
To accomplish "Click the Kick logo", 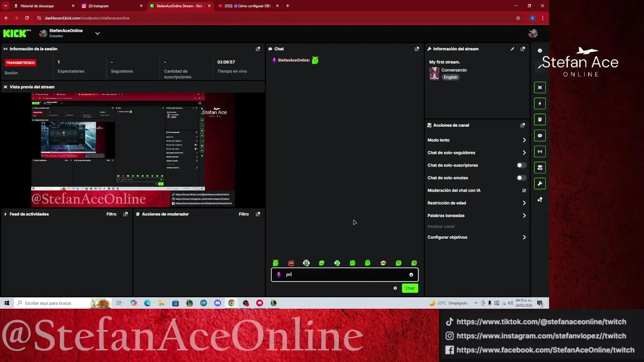I will 17,33.
